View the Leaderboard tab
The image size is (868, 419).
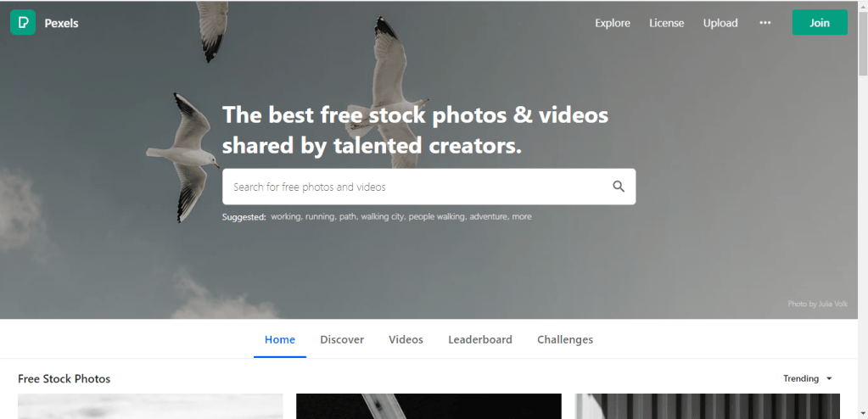(x=480, y=339)
